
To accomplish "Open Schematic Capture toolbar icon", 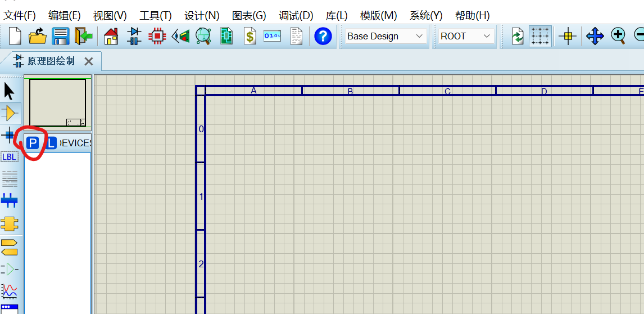I will pyautogui.click(x=134, y=36).
